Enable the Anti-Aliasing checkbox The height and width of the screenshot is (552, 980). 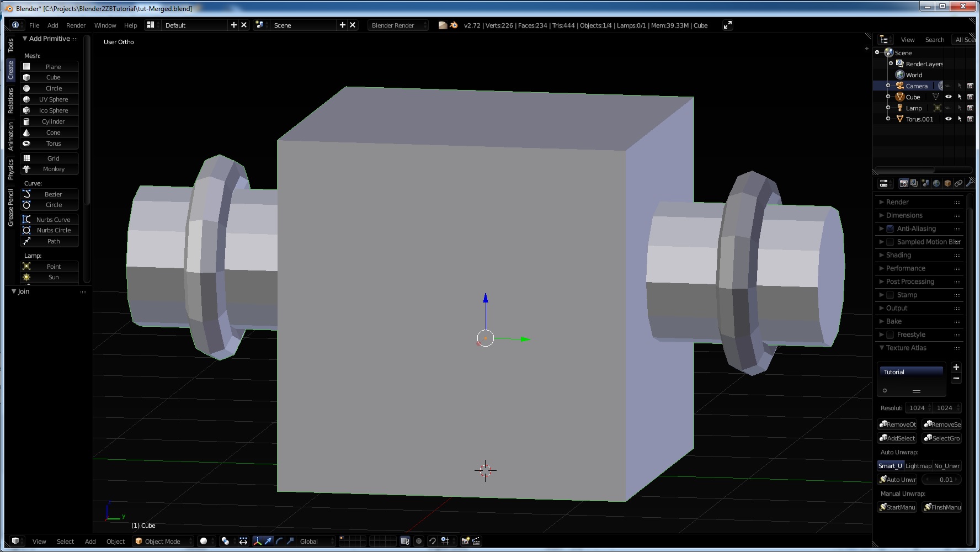tap(890, 229)
